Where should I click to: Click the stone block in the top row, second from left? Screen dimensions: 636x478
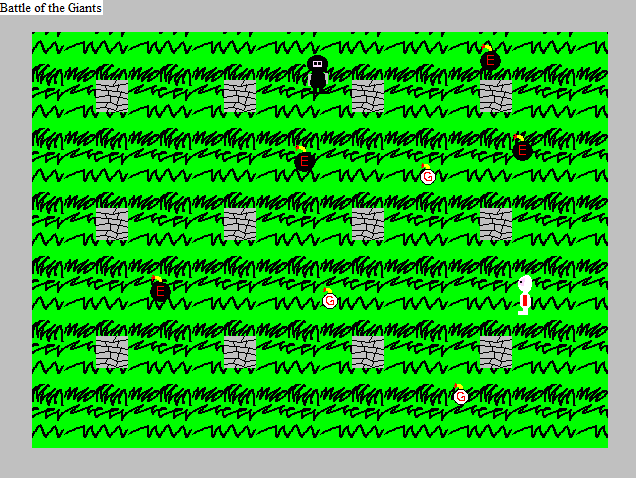[239, 96]
